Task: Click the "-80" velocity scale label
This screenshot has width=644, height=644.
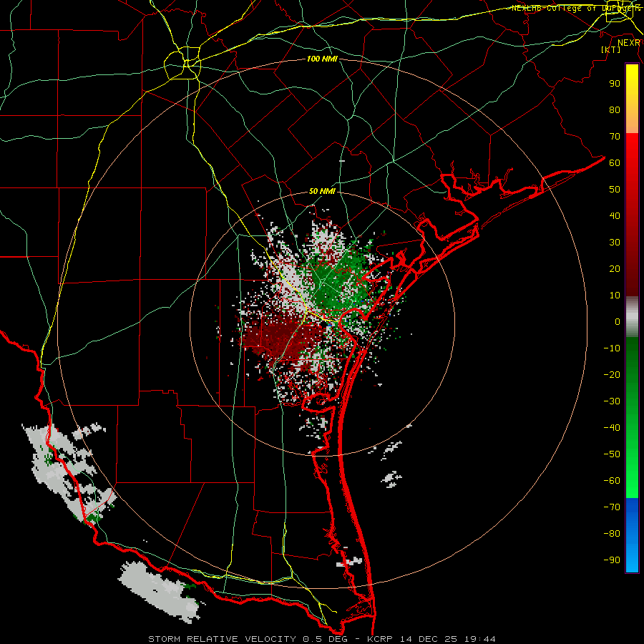Action: click(x=612, y=534)
